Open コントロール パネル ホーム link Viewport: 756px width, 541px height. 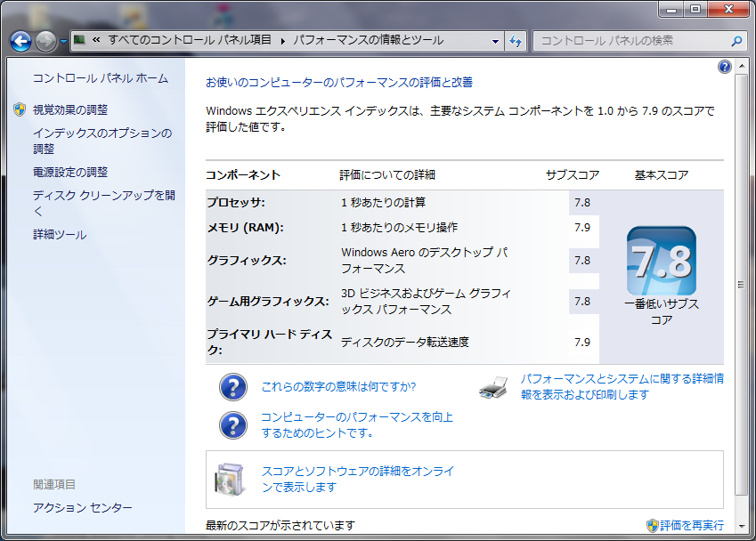tap(101, 78)
